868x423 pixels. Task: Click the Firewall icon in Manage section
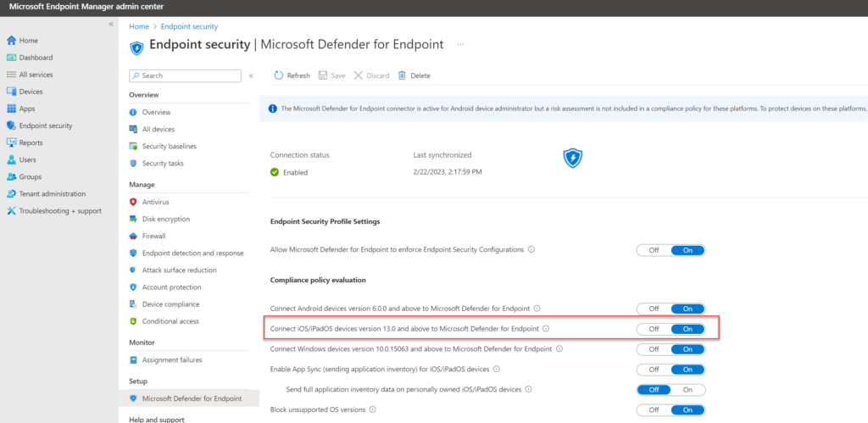coord(133,236)
